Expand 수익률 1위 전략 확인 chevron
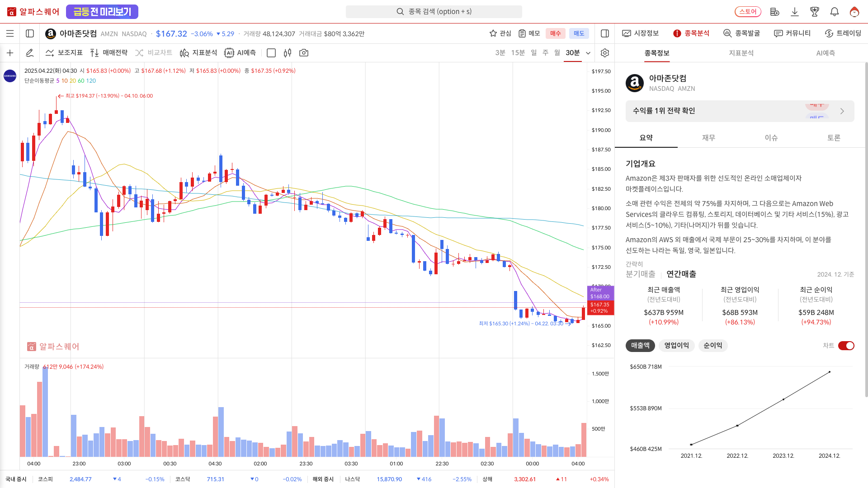 [x=842, y=111]
